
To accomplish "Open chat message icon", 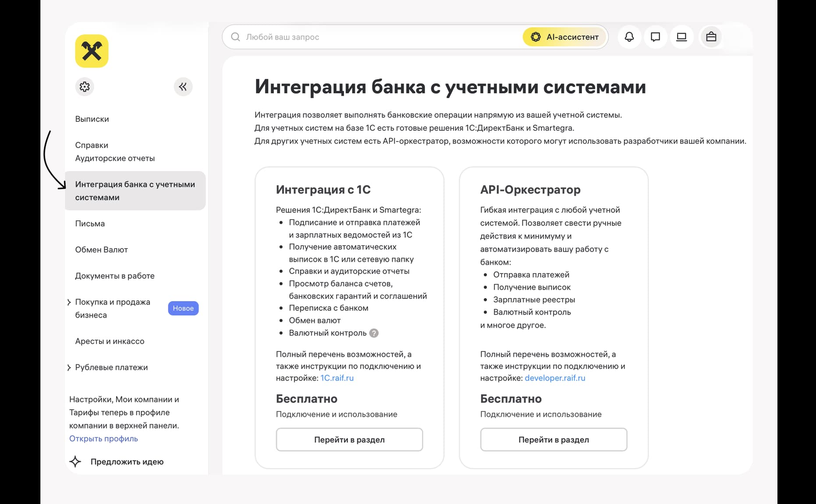I will (655, 37).
